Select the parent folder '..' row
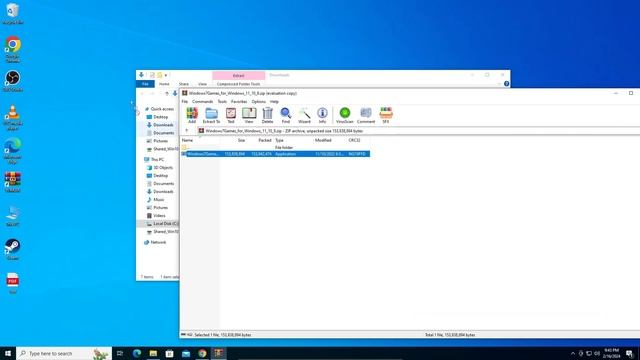The image size is (640, 360). tap(275, 147)
